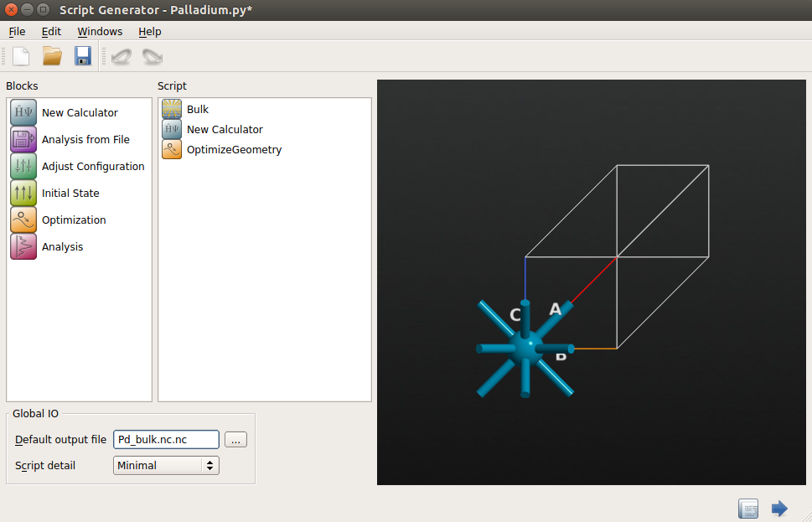Select the Bulk icon in the Script list

click(172, 109)
